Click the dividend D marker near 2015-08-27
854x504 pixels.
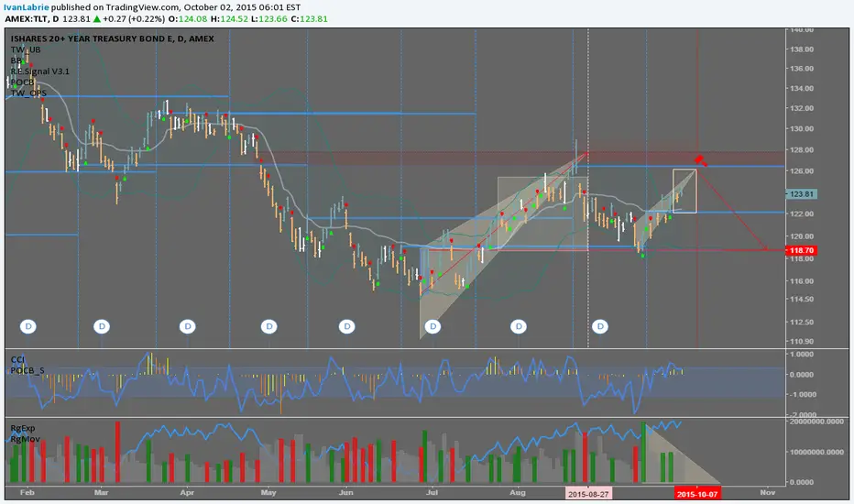(600, 327)
